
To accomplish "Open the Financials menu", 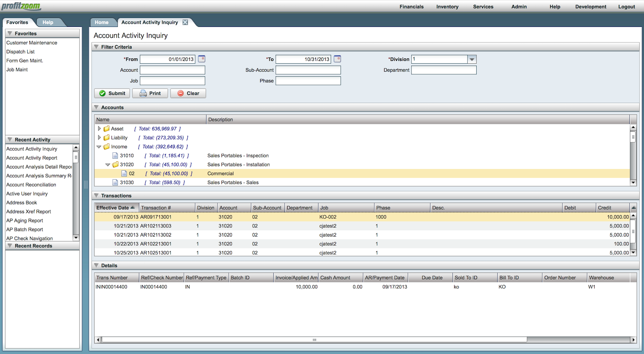I will (411, 7).
